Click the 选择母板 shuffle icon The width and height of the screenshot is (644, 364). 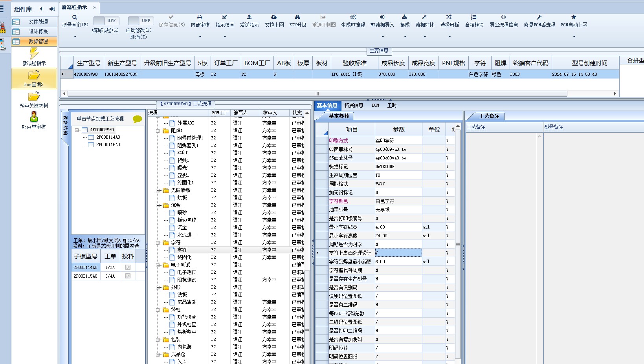pos(449,17)
